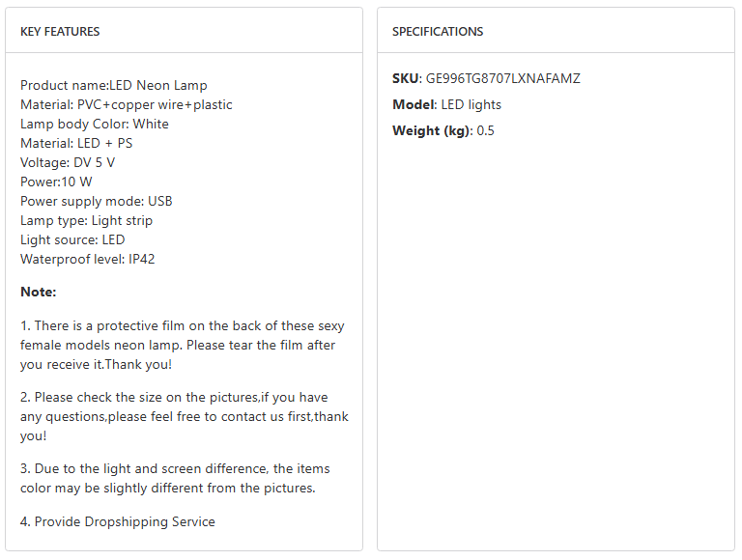Click note 2 about checking the size
This screenshot has width=742, height=560.
click(184, 416)
